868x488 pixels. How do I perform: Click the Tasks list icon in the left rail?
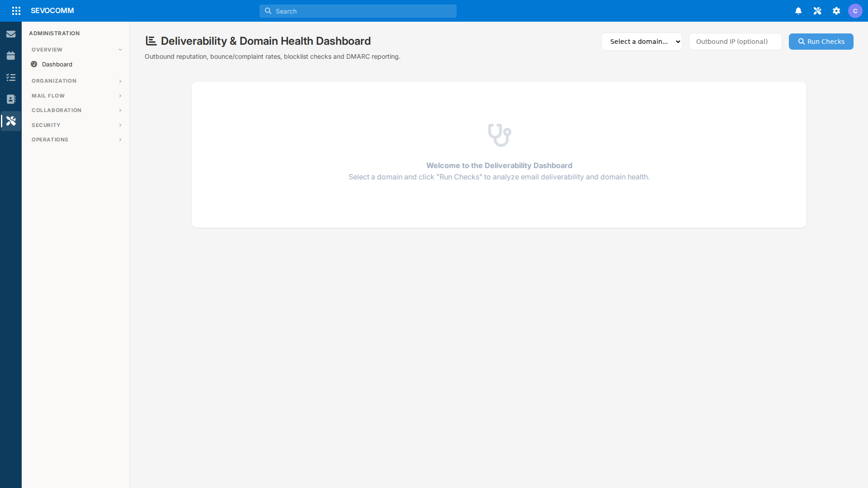[x=11, y=77]
